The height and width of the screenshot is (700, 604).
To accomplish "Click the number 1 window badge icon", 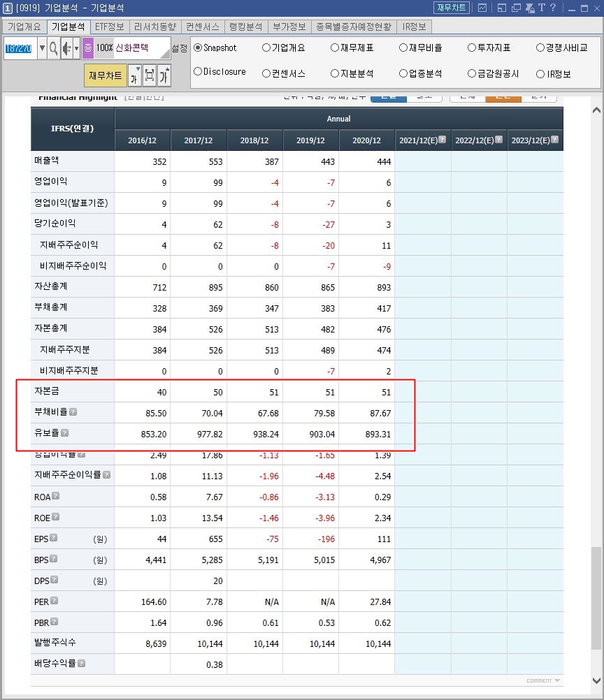I will 7,8.
